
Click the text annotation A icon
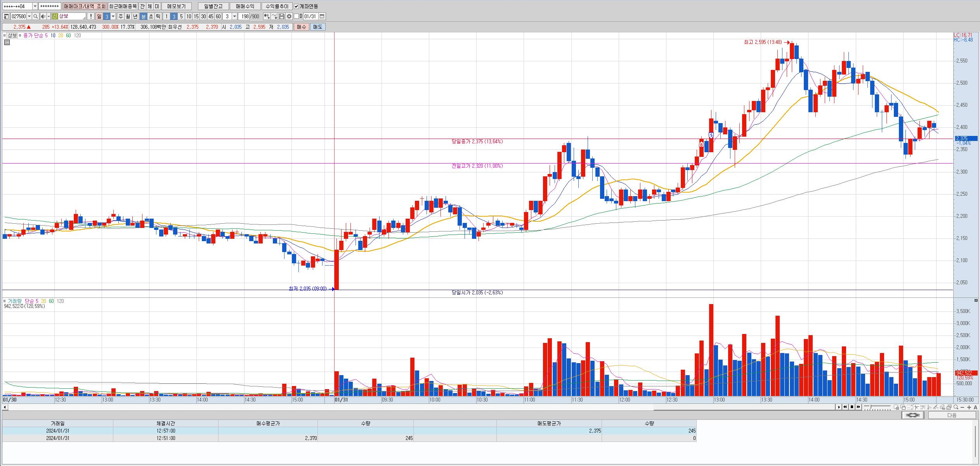click(976, 407)
